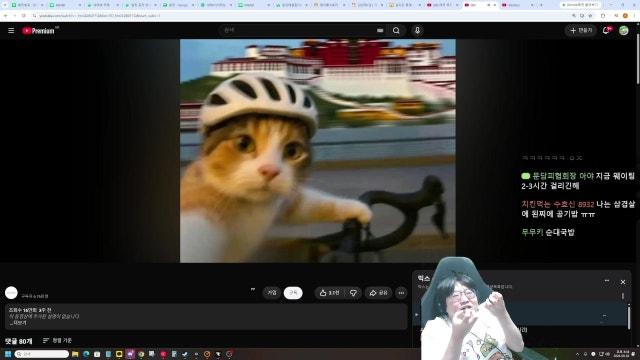
Task: Toggle the white subscribe button
Action: [x=293, y=293]
